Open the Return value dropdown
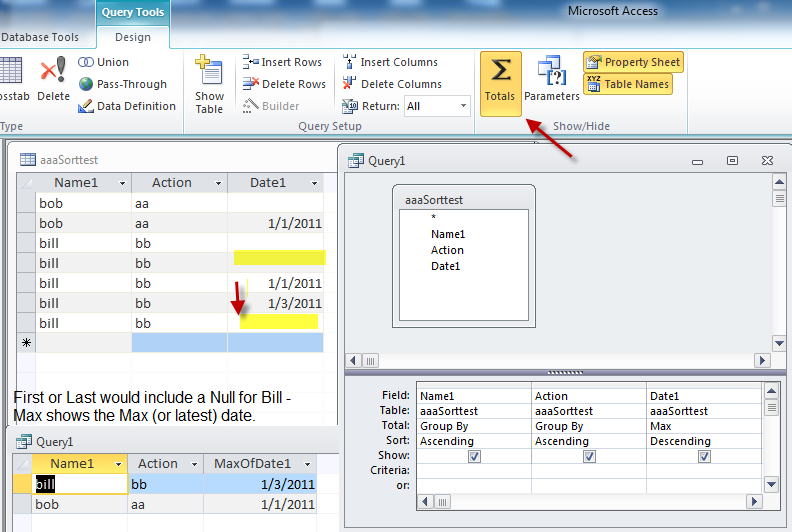 click(x=463, y=106)
